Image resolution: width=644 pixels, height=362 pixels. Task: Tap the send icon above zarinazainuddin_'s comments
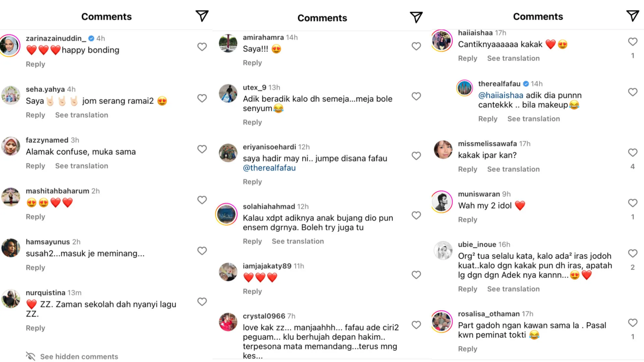click(202, 16)
